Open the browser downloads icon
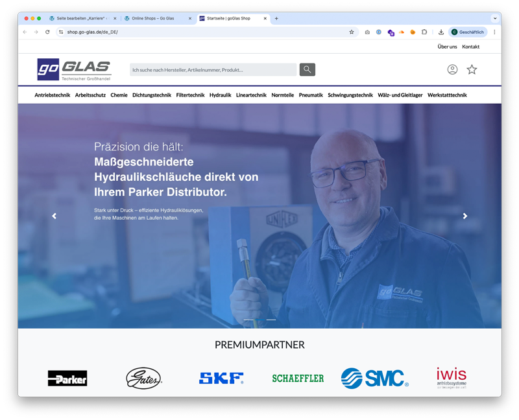This screenshot has width=519, height=420. point(441,32)
